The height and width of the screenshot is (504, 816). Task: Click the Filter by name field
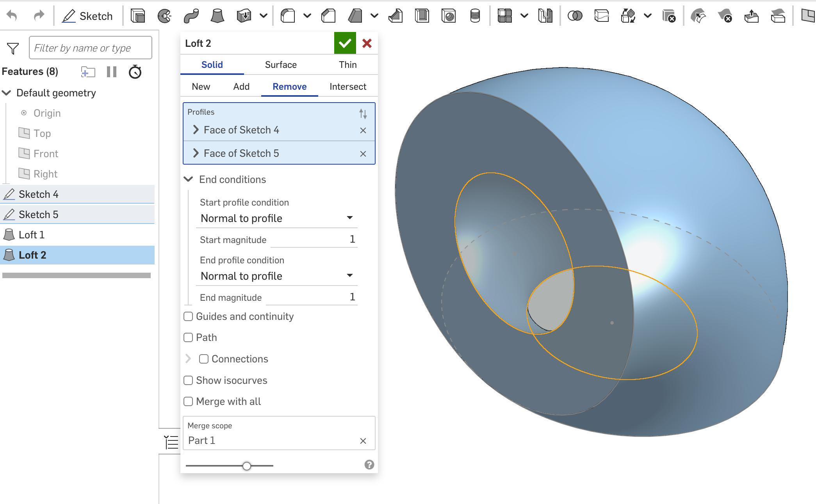90,48
